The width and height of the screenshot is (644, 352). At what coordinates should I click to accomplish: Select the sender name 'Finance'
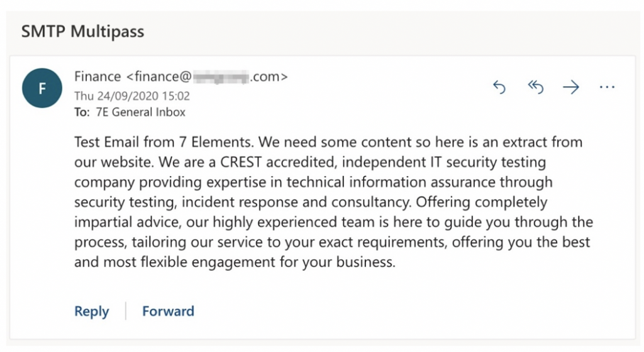pos(97,77)
